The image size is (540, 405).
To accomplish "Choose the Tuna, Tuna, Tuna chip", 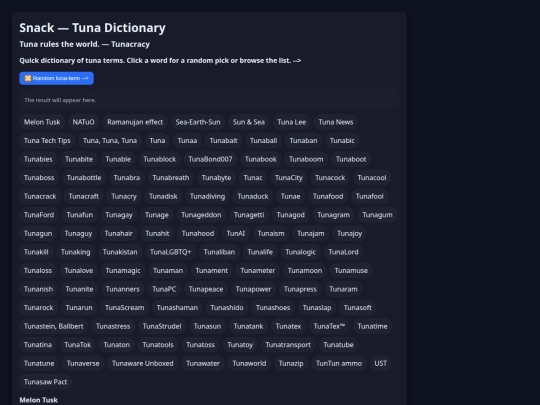I will point(110,141).
